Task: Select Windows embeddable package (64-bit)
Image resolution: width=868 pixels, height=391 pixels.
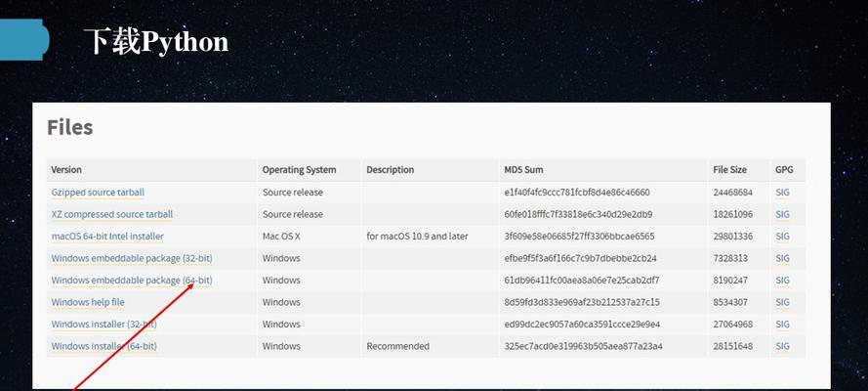Action: coord(132,281)
